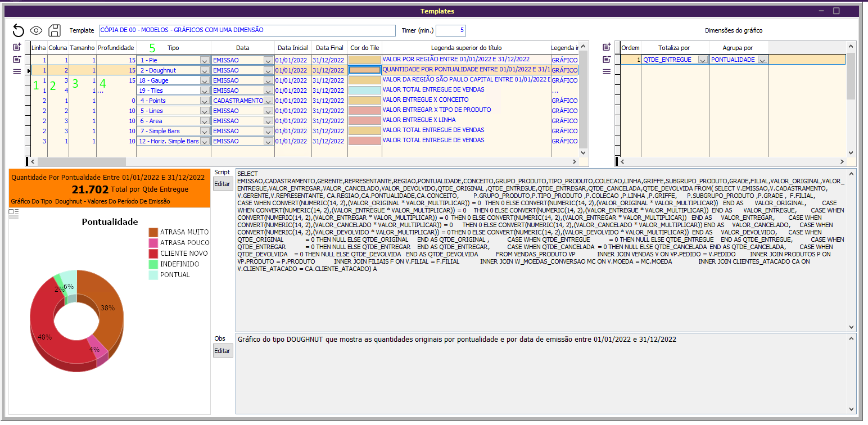Image resolution: width=868 pixels, height=425 pixels.
Task: Open hamburger menu beside the dimensions grid
Action: tap(607, 71)
